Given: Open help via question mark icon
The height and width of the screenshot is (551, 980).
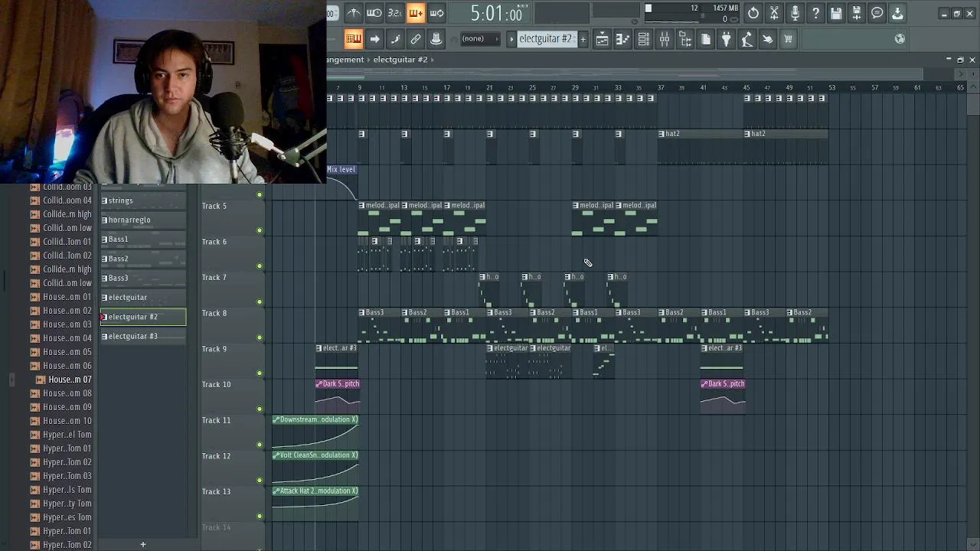Looking at the screenshot, I should (x=815, y=13).
